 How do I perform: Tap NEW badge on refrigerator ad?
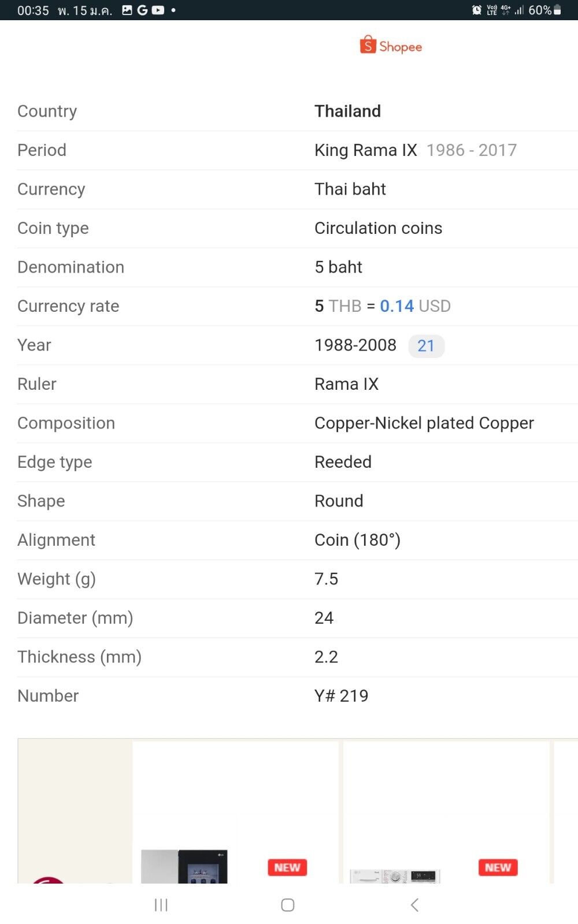tap(287, 867)
